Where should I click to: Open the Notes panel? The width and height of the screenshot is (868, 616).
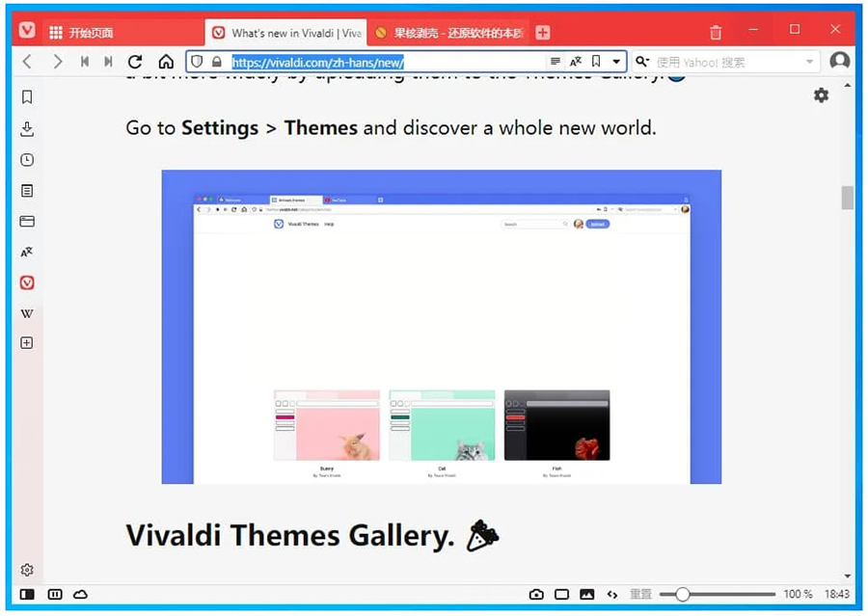pyautogui.click(x=27, y=191)
